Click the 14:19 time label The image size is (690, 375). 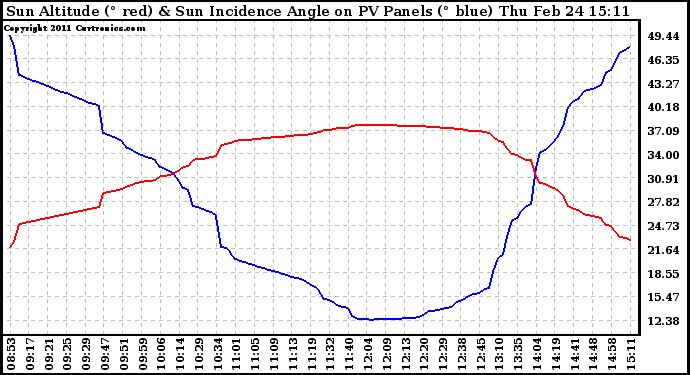point(555,354)
